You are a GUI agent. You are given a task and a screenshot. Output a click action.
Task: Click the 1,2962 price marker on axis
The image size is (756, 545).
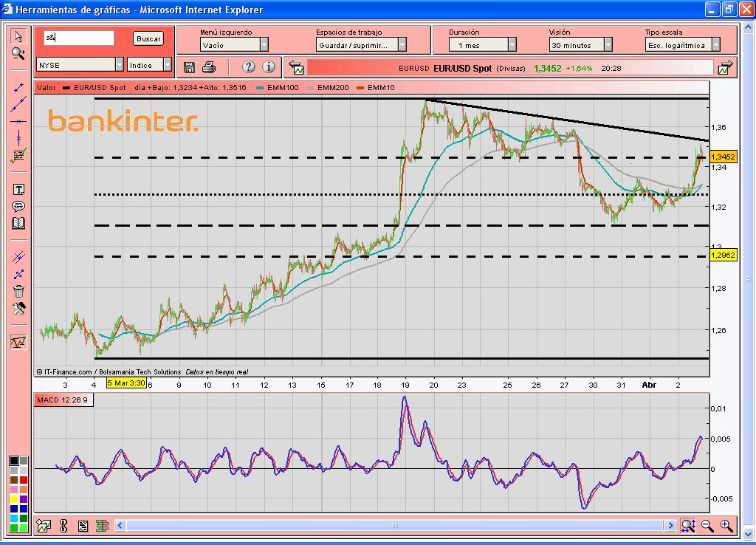point(723,255)
